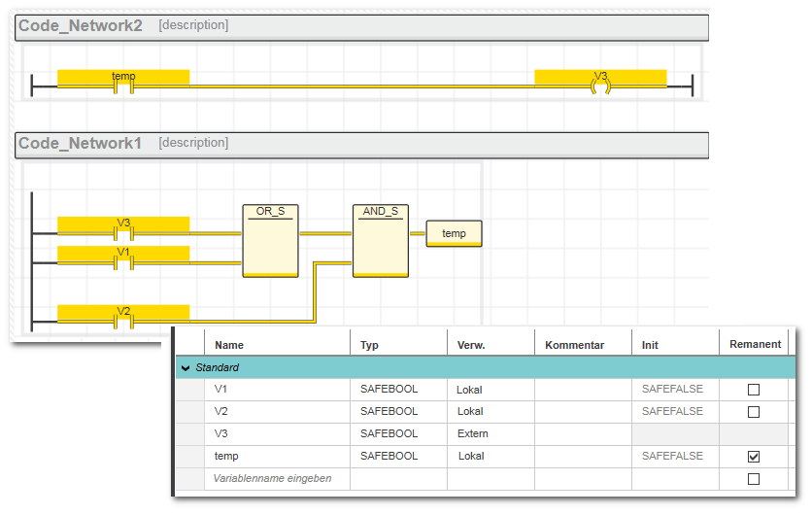Click the V1 contact symbol
The height and width of the screenshot is (515, 812).
click(x=123, y=261)
